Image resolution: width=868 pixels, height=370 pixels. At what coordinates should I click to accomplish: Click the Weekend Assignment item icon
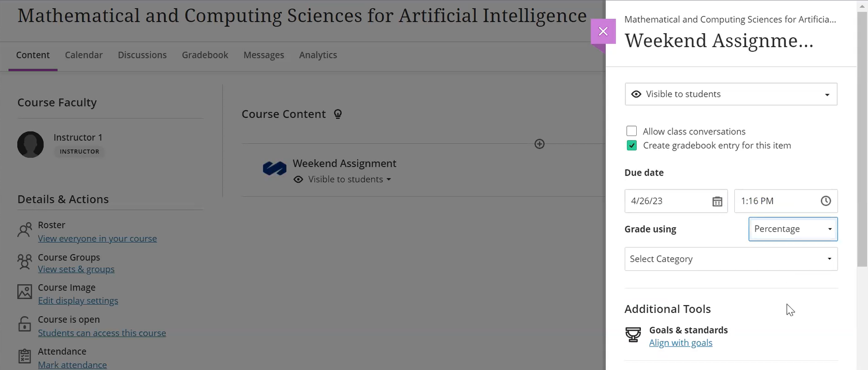tap(275, 169)
